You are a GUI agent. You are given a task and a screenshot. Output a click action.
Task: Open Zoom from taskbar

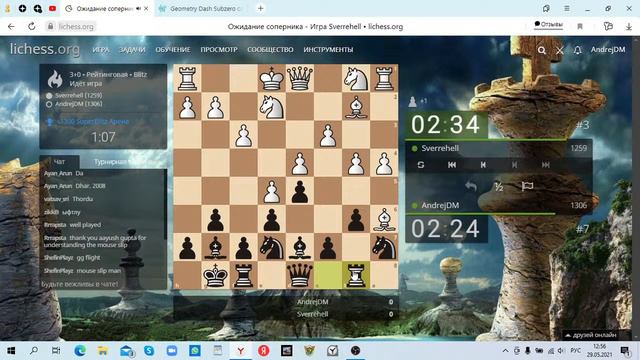click(x=172, y=351)
